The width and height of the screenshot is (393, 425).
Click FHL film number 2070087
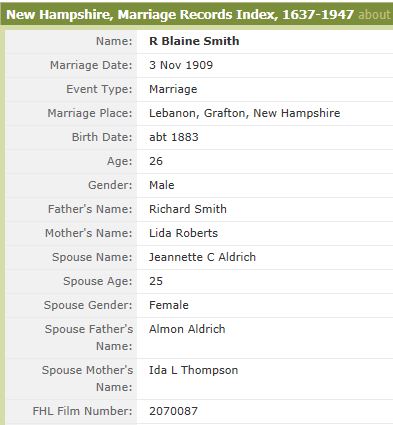(173, 411)
